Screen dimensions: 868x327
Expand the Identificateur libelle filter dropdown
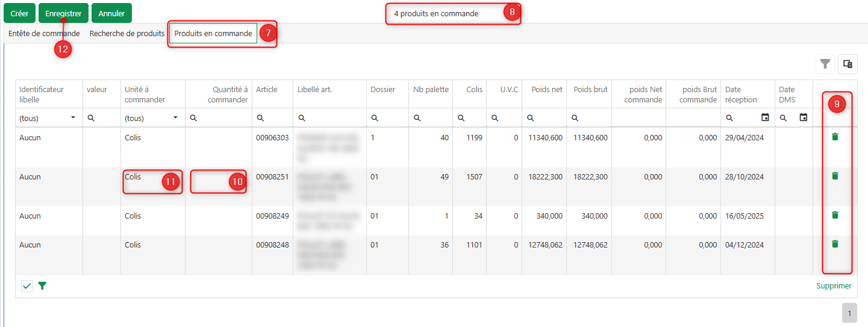click(x=73, y=117)
